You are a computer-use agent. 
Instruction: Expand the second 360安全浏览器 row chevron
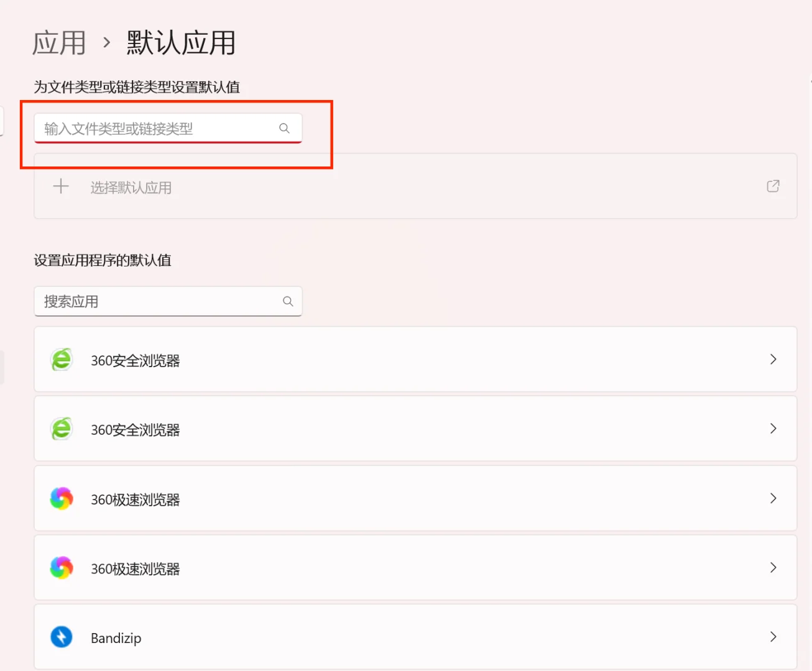coord(773,429)
